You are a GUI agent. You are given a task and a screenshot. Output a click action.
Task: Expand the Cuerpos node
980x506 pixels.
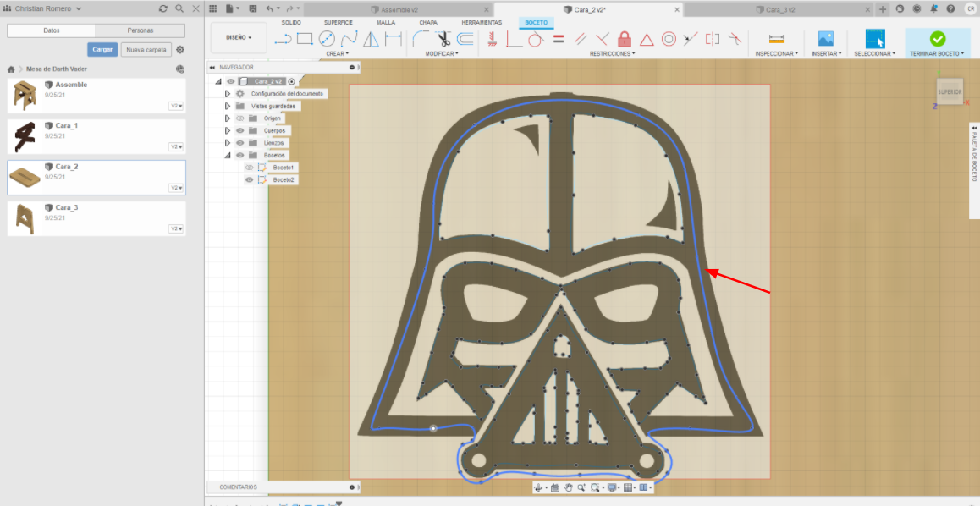(228, 130)
